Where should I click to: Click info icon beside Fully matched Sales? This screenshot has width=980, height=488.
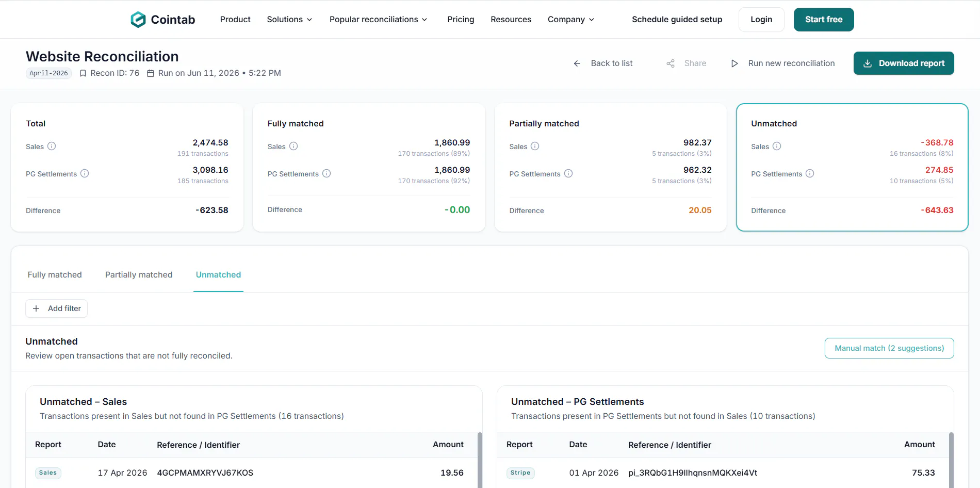293,146
